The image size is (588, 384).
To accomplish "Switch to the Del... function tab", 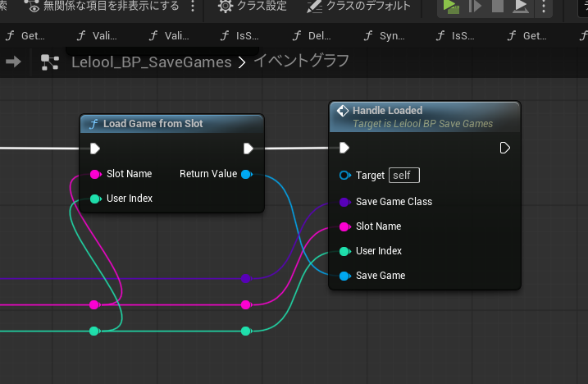I will (x=312, y=35).
